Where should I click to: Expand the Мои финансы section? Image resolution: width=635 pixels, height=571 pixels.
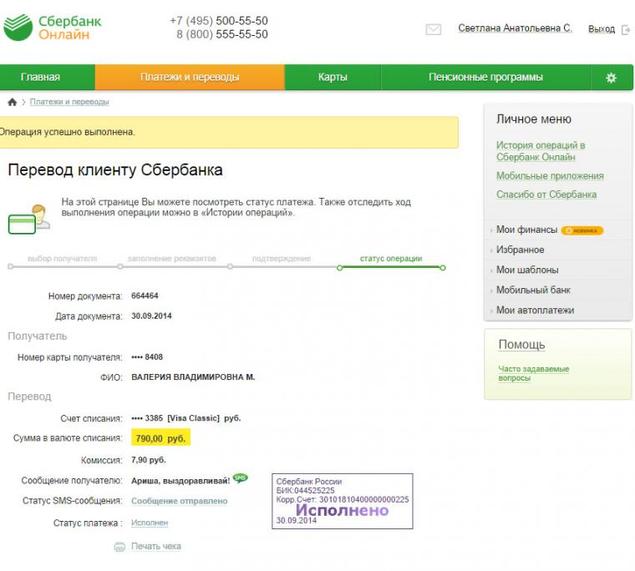pos(527,230)
